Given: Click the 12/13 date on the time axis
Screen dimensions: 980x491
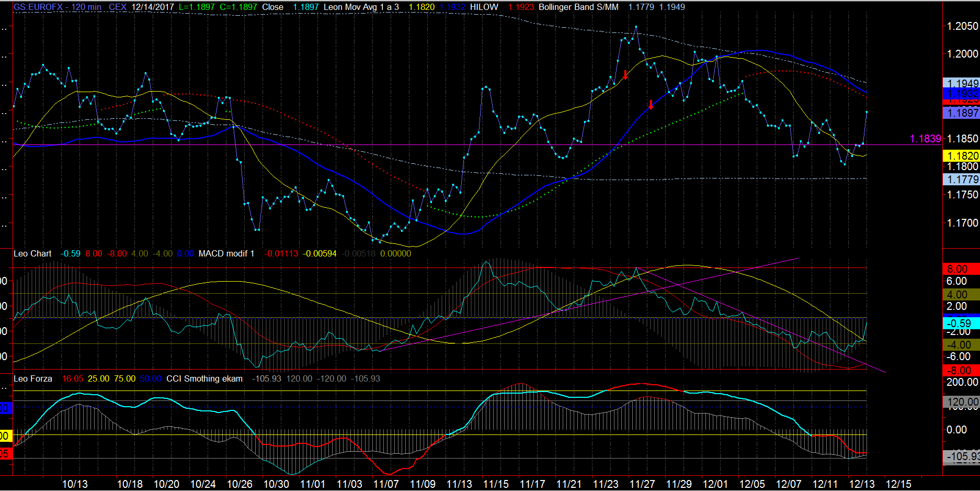Looking at the screenshot, I should click(862, 484).
